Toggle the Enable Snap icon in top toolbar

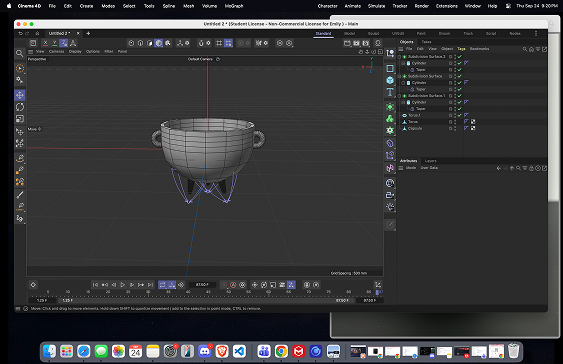point(201,43)
